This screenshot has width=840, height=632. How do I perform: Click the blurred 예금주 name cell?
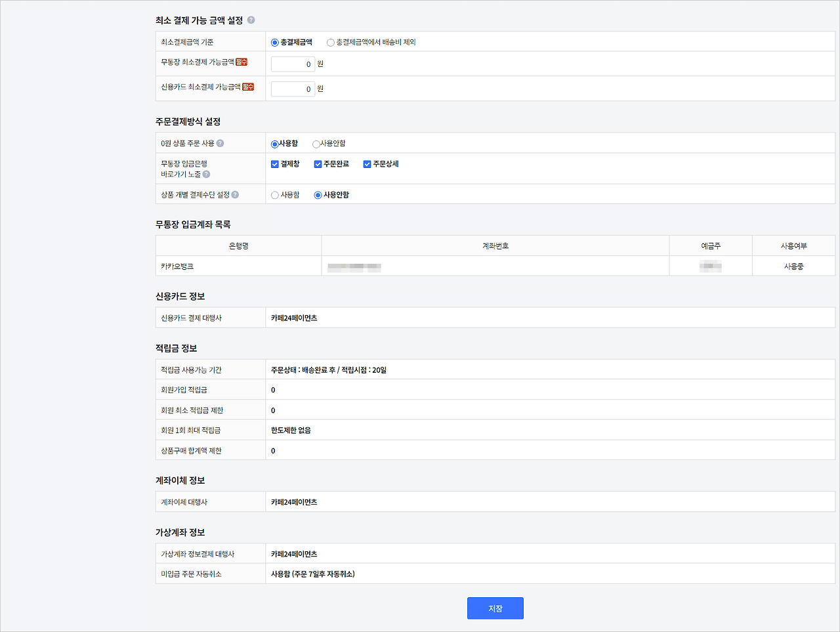pyautogui.click(x=711, y=266)
